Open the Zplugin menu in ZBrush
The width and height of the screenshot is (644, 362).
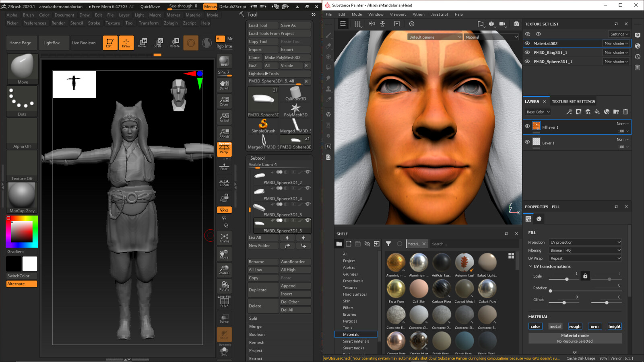click(171, 23)
